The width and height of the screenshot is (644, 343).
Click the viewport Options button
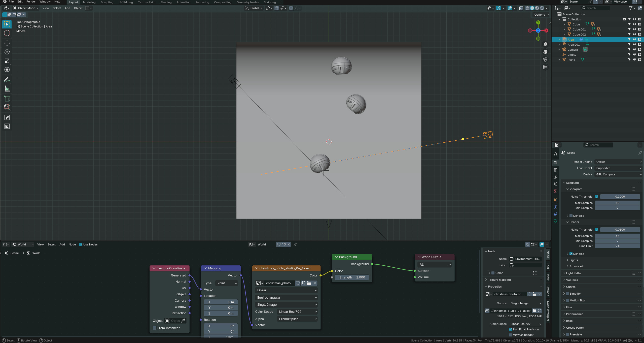[541, 15]
